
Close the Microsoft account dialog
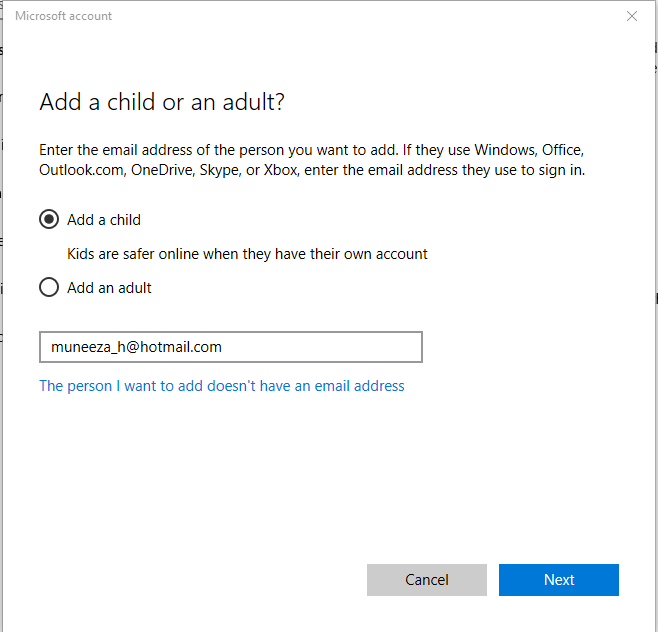tap(632, 16)
